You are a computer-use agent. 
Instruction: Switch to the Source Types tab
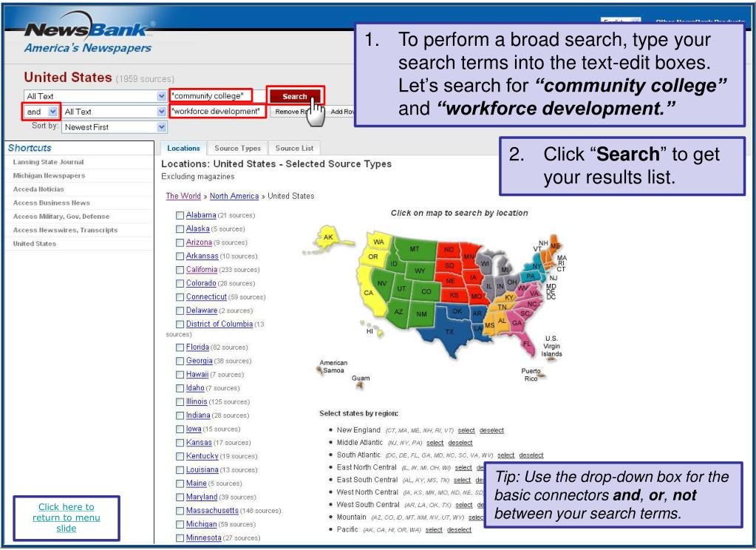(x=238, y=148)
